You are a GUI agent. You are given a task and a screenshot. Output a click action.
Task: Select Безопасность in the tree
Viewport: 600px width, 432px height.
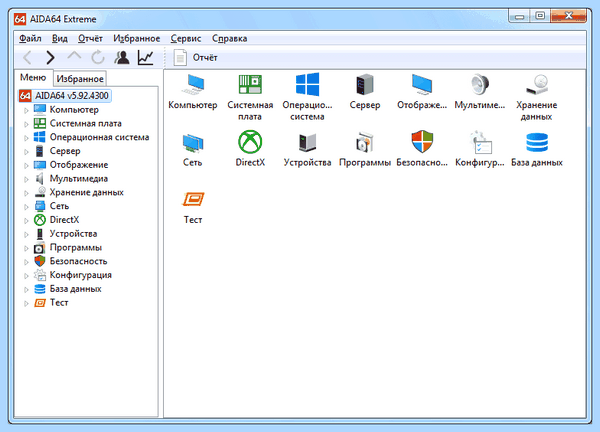click(78, 261)
